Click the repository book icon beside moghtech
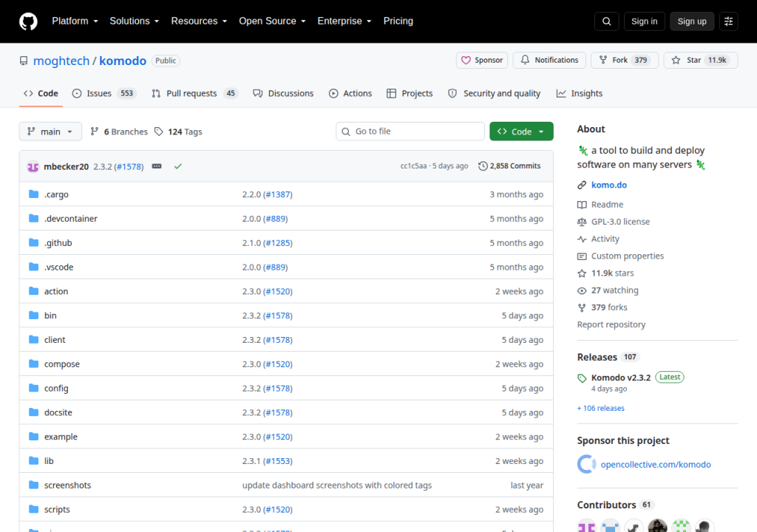757x532 pixels. pyautogui.click(x=24, y=61)
